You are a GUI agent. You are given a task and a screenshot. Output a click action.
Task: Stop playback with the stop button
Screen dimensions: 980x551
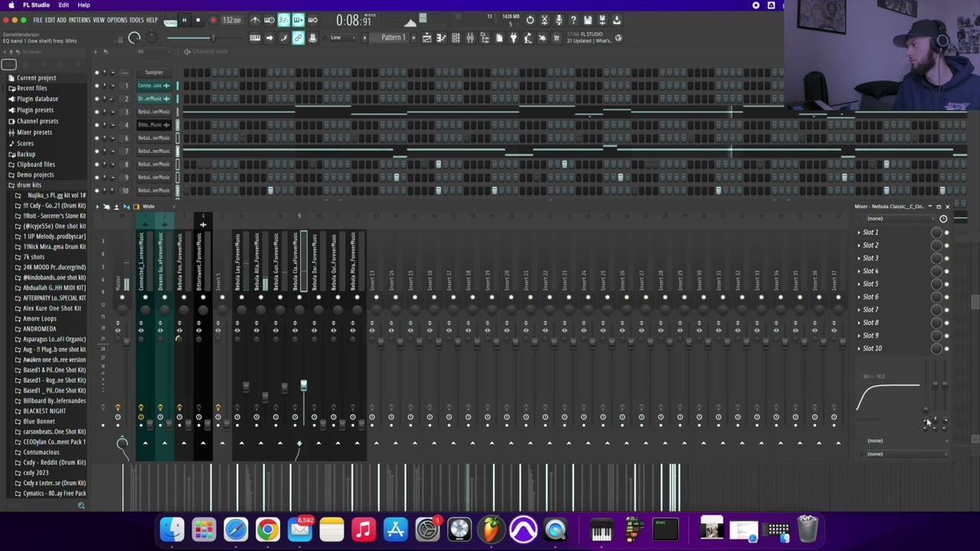point(198,20)
